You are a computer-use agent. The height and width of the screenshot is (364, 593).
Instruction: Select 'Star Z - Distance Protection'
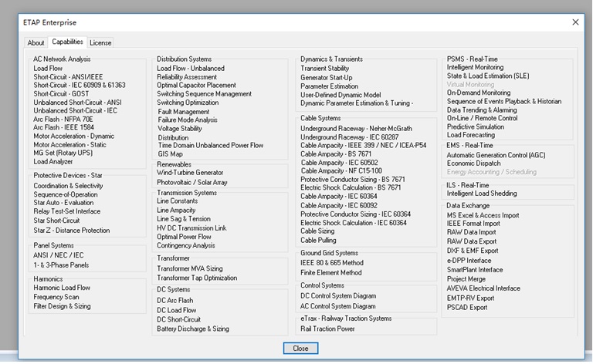pyautogui.click(x=72, y=231)
